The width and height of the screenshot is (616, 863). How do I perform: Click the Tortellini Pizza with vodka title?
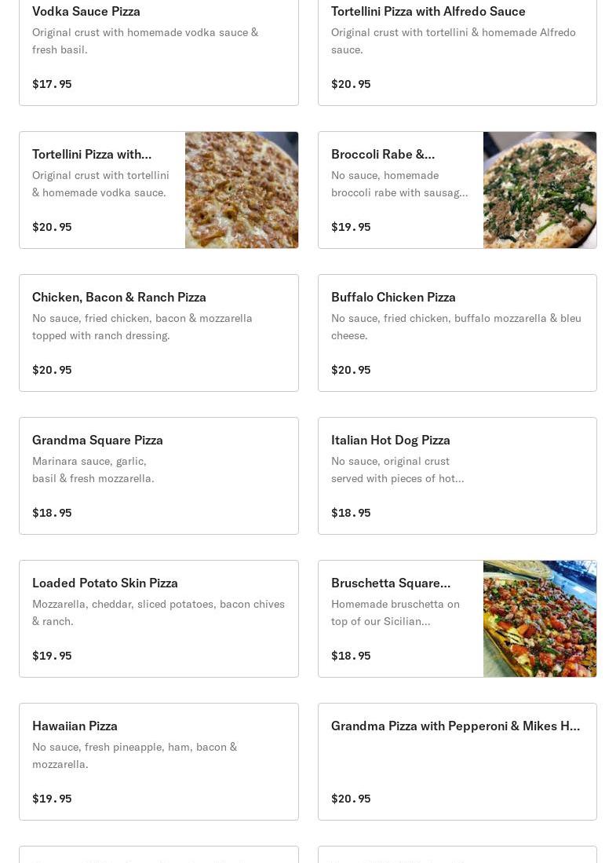click(92, 154)
